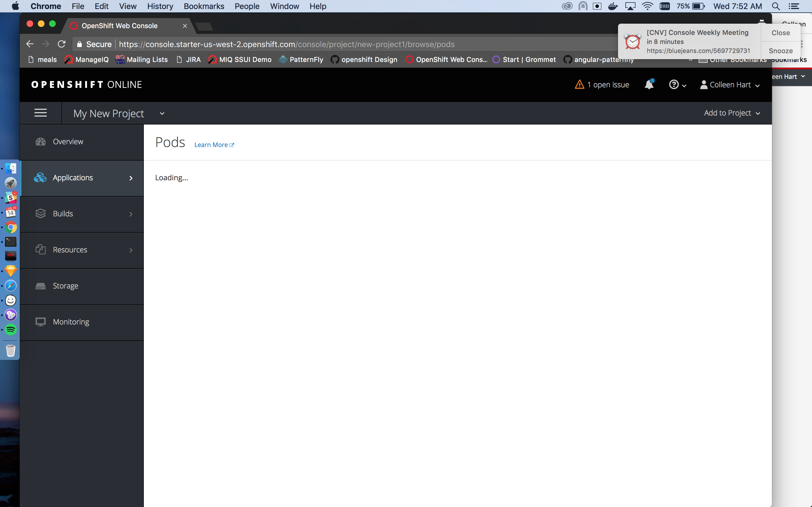The image size is (812, 507).
Task: Select the Monitoring sidebar icon
Action: [41, 322]
